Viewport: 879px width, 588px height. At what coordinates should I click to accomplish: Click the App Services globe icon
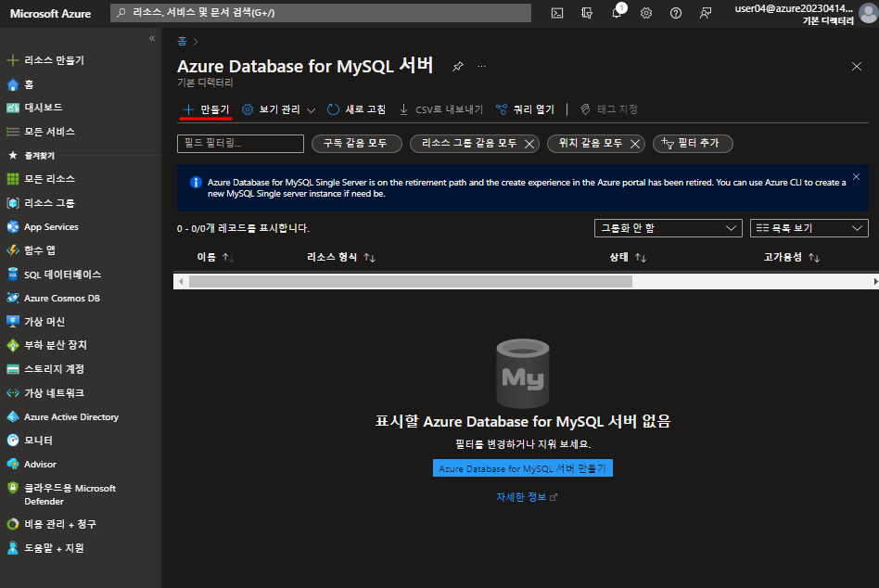(12, 226)
